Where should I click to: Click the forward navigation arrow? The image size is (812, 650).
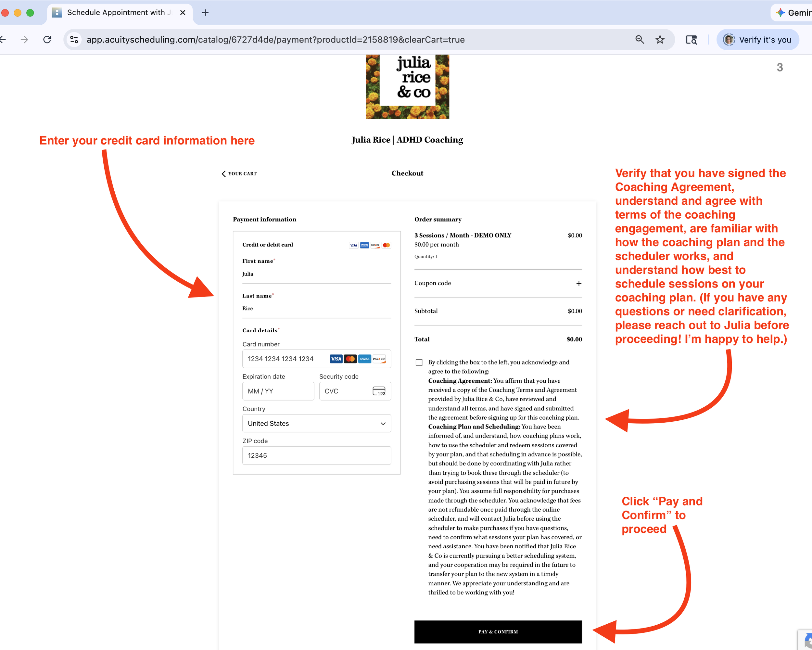pyautogui.click(x=24, y=40)
